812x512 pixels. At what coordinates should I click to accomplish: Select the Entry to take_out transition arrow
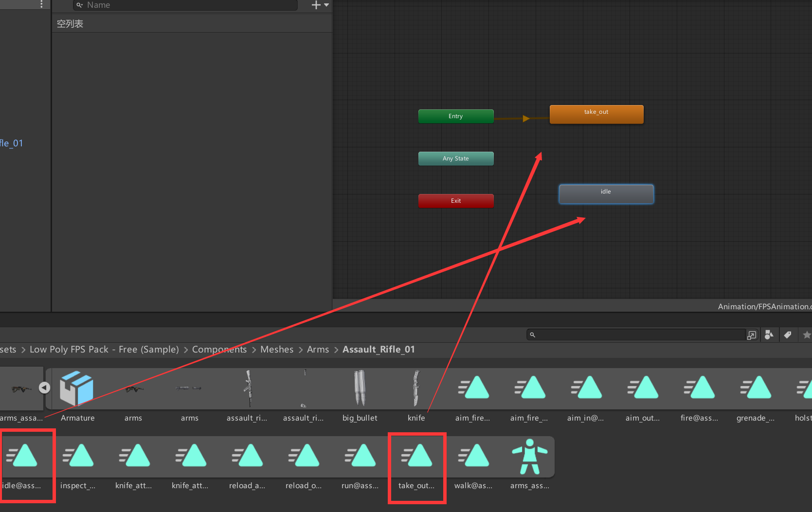525,118
